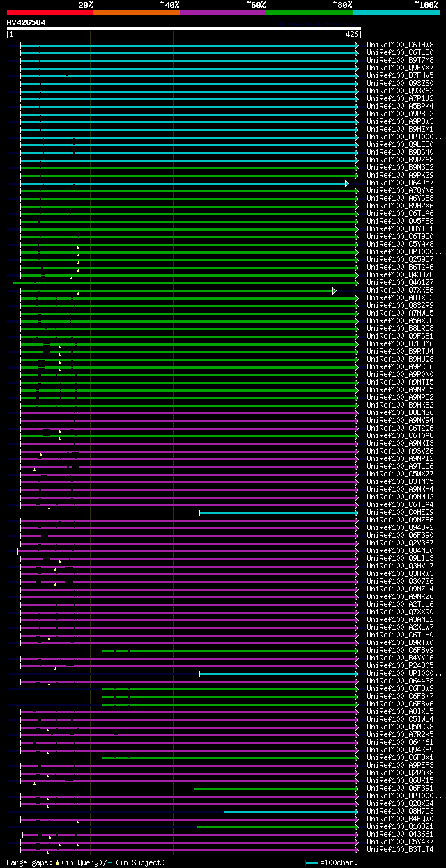Viewport: 446px width, 868px height.
Task: Select the UniRef100_A9PCH6 label
Action: pos(400,367)
